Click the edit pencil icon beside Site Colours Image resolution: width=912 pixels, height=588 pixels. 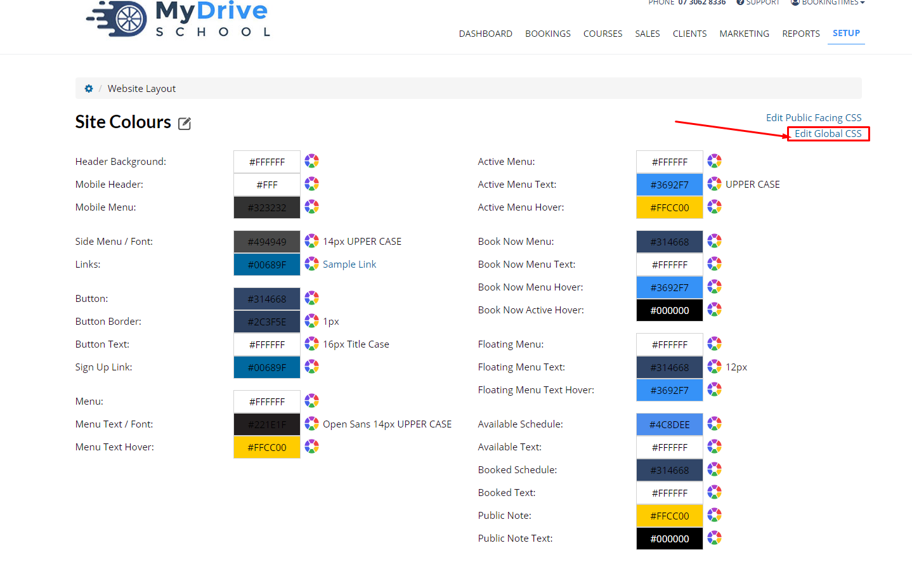[185, 123]
